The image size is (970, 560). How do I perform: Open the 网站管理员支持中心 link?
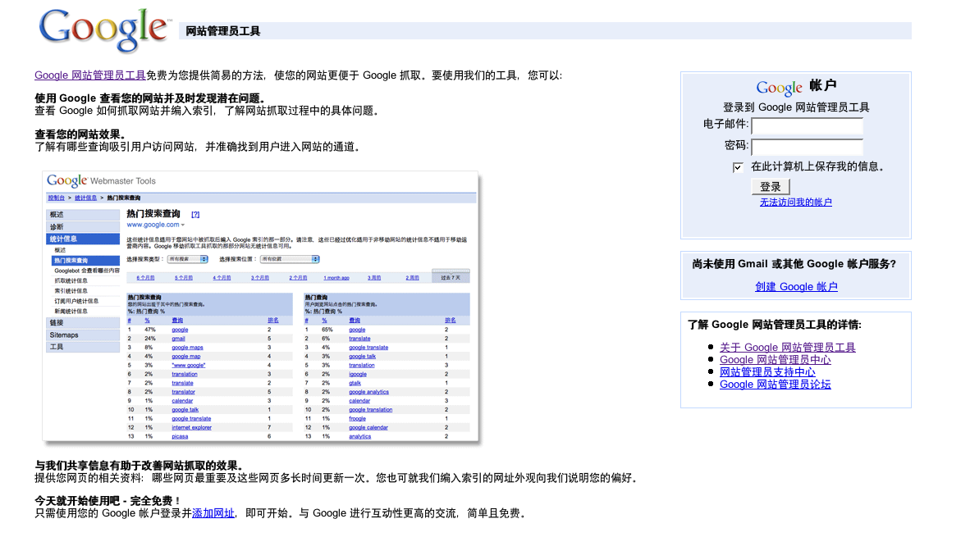click(x=767, y=372)
